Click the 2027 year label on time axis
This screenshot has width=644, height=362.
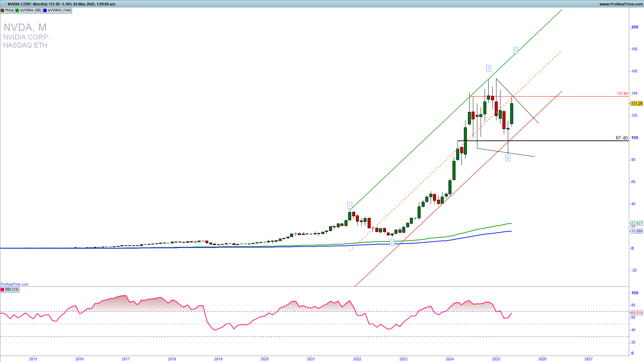(589, 359)
